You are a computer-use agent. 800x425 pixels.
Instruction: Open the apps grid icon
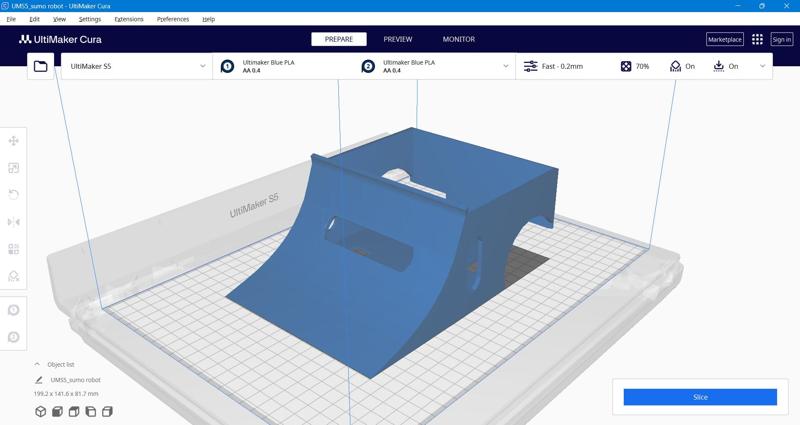[757, 39]
